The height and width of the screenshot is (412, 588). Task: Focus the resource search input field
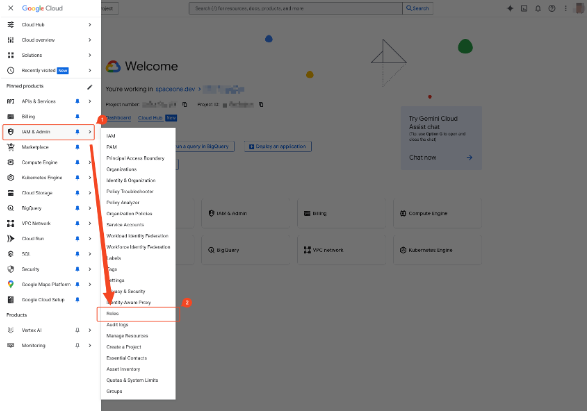[x=296, y=8]
